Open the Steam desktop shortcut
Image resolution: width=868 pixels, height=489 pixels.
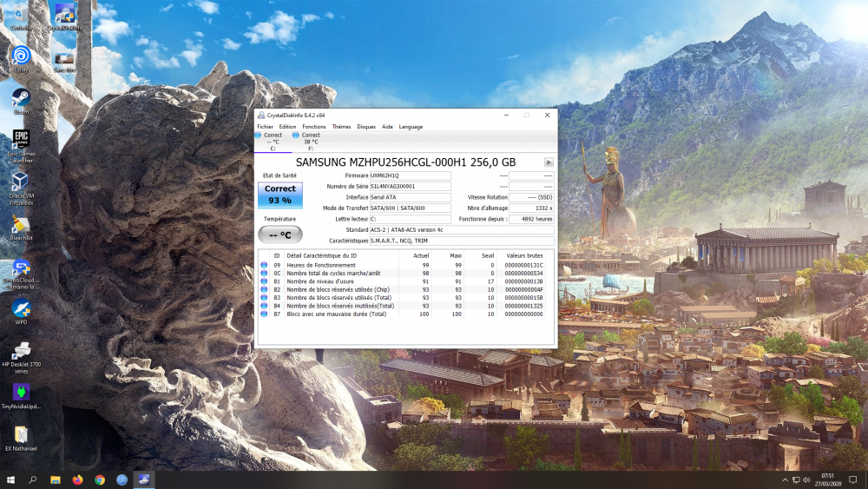click(21, 102)
